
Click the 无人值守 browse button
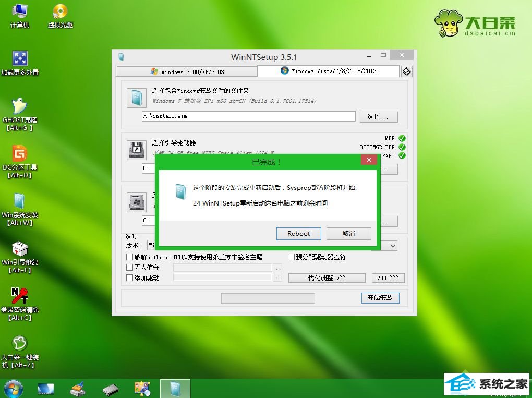click(x=278, y=268)
